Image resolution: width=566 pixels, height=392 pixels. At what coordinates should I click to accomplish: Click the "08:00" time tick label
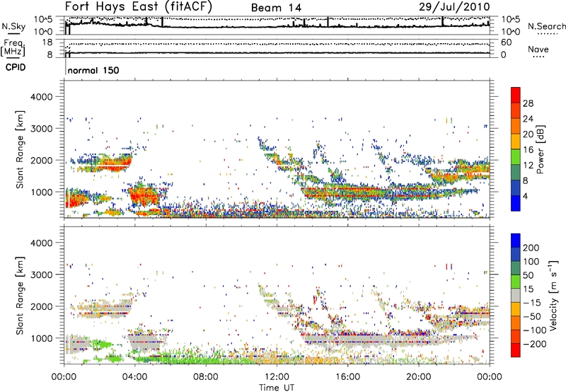click(206, 377)
